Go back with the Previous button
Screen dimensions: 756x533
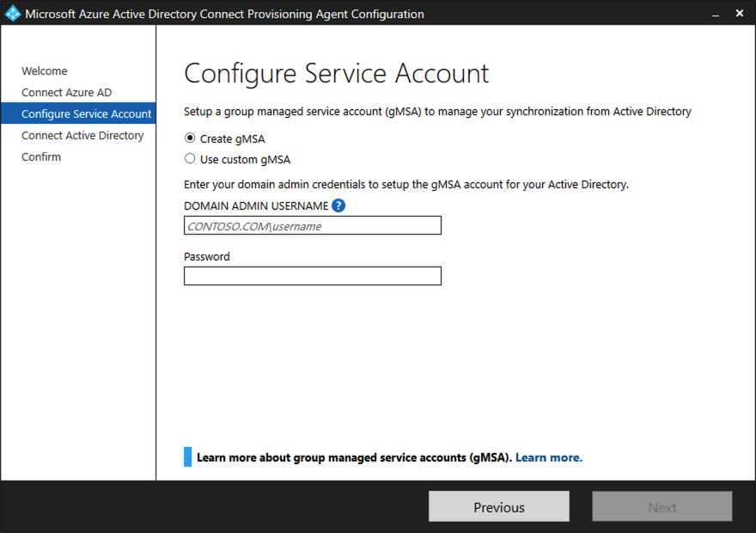pyautogui.click(x=499, y=506)
